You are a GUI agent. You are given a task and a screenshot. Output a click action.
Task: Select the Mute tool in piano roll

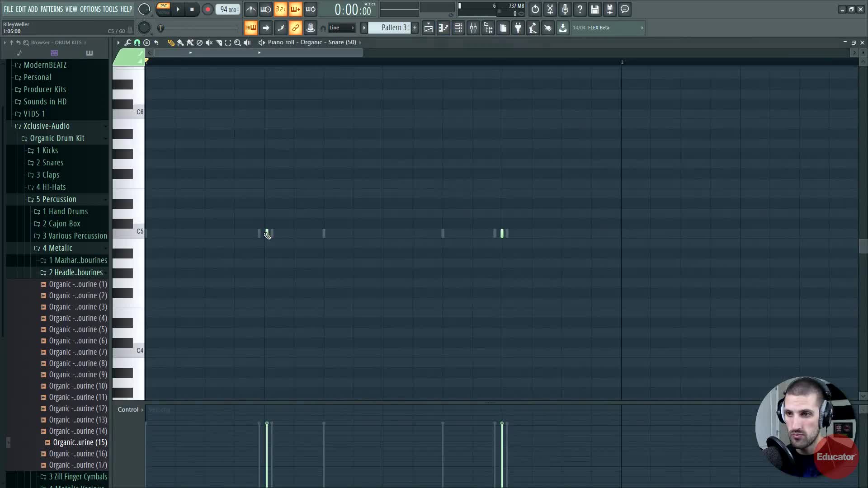click(209, 42)
